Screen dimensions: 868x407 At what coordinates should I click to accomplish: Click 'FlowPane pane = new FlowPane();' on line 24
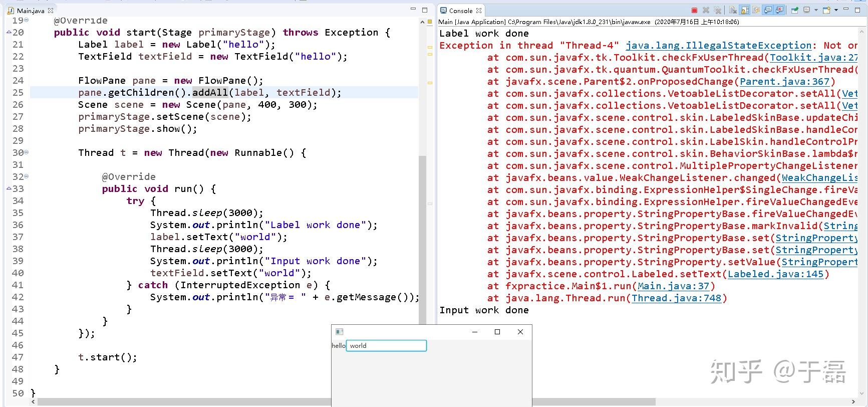(x=171, y=81)
